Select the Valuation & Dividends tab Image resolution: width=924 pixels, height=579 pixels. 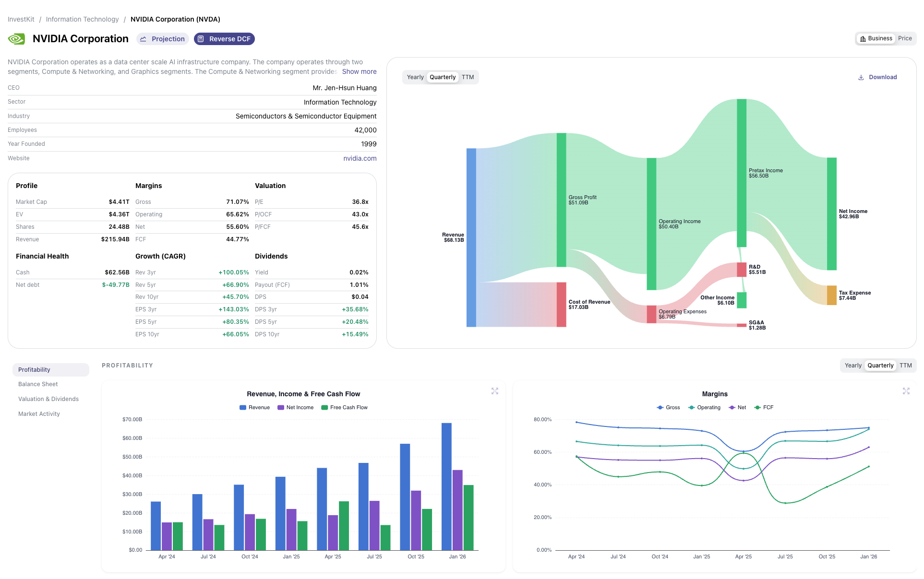click(48, 399)
